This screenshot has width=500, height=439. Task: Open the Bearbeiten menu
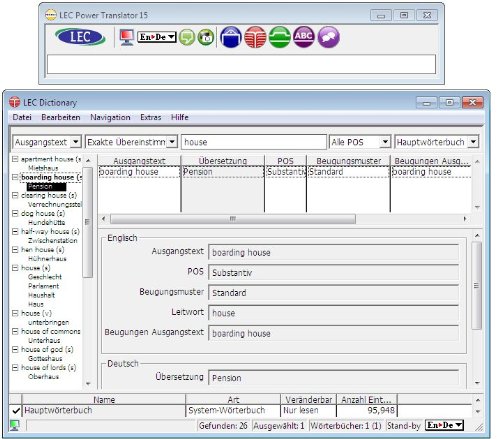[x=61, y=117]
